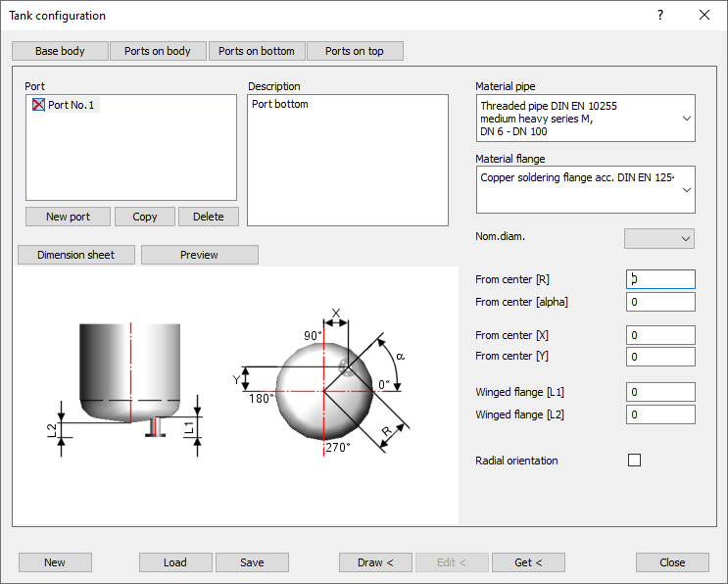
Task: Focus the From center [R] field
Action: pos(660,279)
